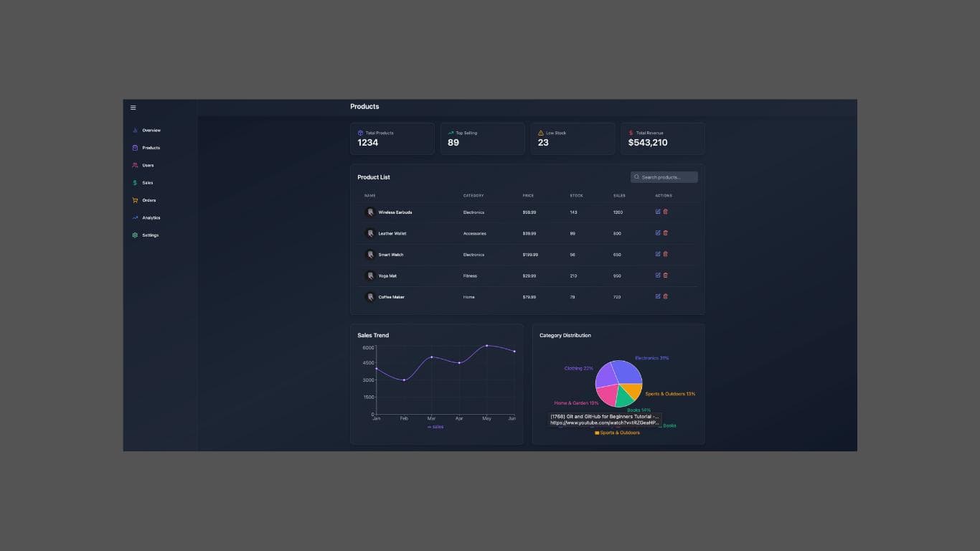Open Settings via the gear icon

tap(135, 235)
